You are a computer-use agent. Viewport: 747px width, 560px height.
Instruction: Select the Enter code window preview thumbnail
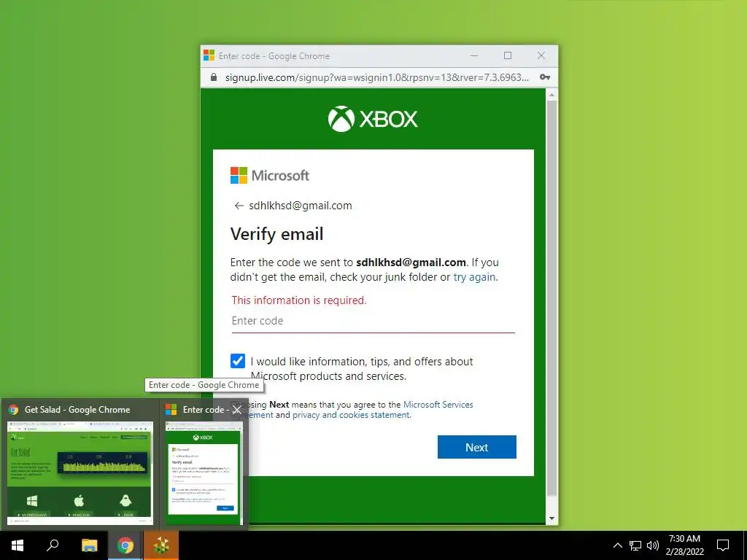[204, 472]
